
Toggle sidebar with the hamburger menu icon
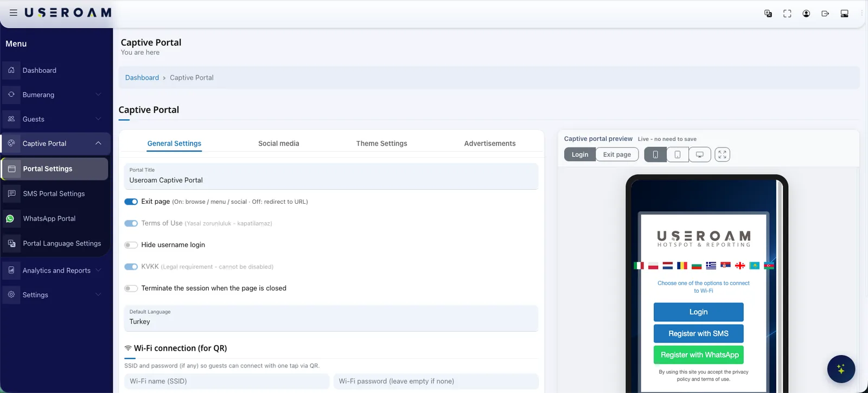[x=14, y=12]
